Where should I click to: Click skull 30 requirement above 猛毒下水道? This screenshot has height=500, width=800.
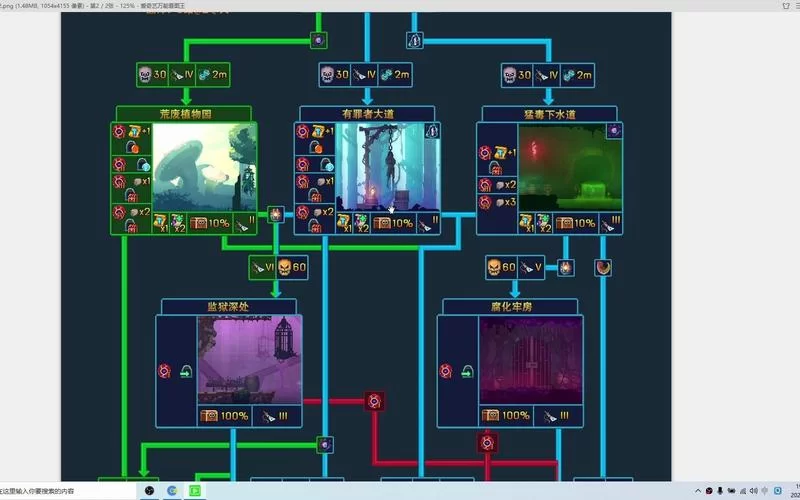pyautogui.click(x=517, y=74)
